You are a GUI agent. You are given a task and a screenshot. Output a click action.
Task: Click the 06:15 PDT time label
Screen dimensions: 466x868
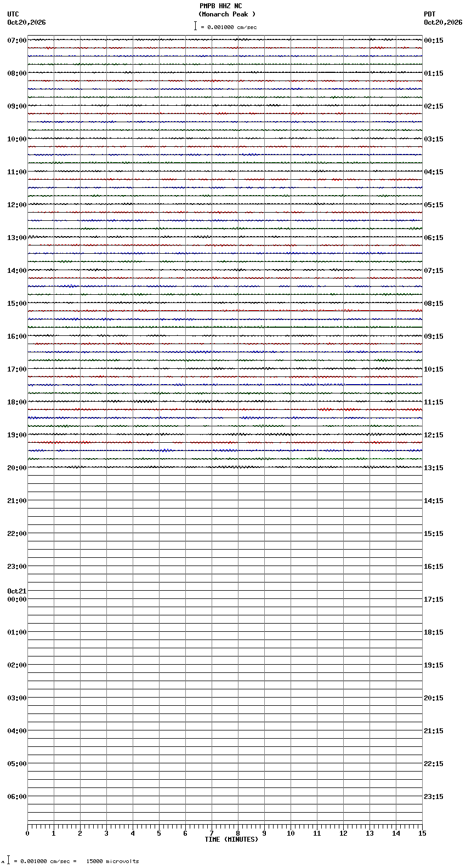(434, 238)
